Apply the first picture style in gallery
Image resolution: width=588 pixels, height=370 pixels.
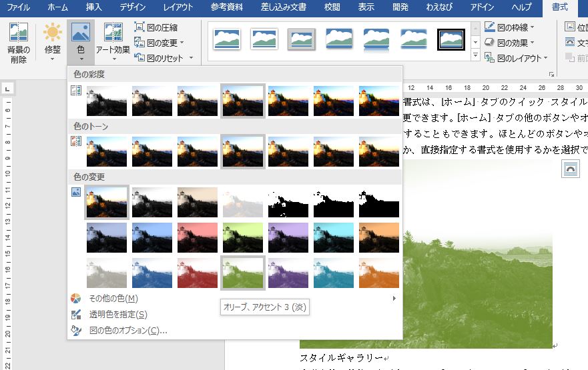[x=226, y=39]
